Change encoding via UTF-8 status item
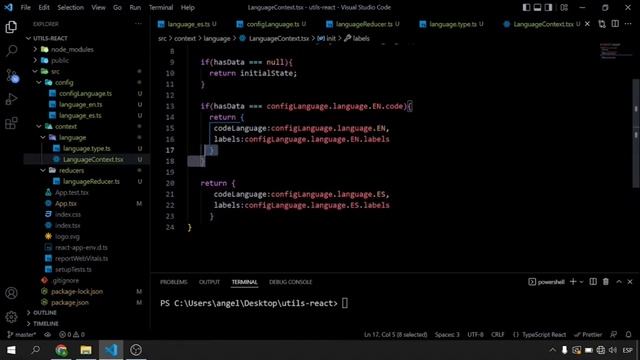Image resolution: width=640 pixels, height=360 pixels. [475, 335]
